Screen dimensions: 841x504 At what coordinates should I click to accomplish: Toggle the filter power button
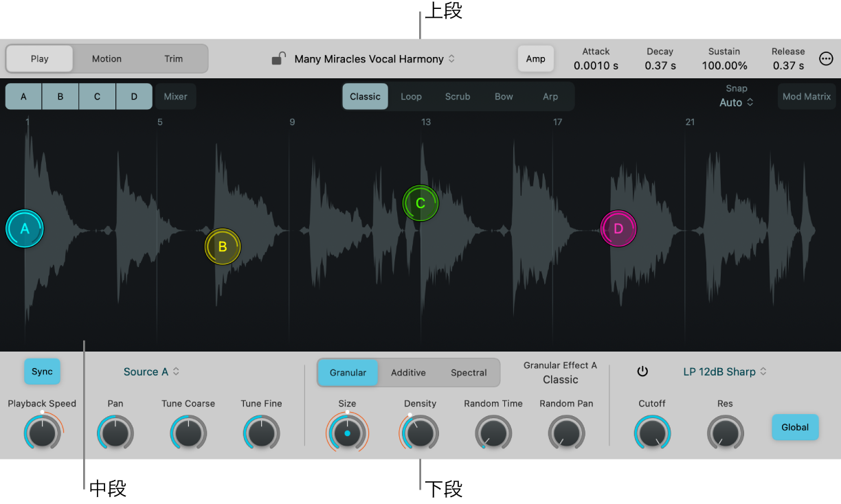click(x=642, y=371)
